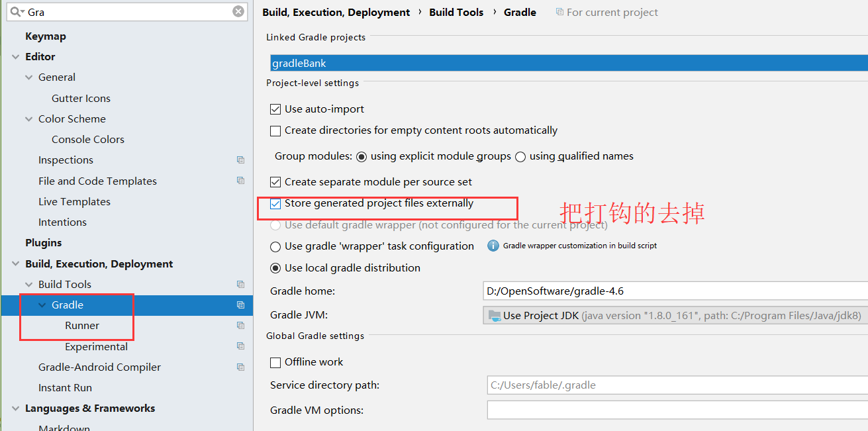
Task: Enable "Offline work"
Action: tap(275, 361)
